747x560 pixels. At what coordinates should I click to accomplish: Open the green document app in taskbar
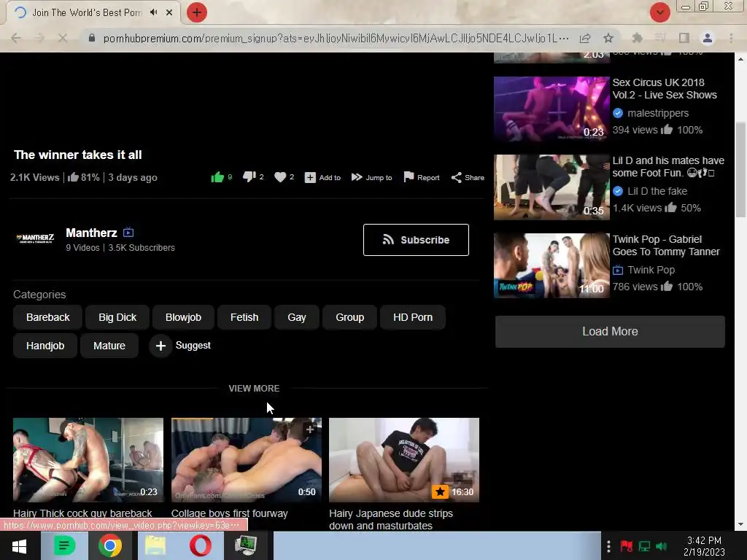point(64,545)
